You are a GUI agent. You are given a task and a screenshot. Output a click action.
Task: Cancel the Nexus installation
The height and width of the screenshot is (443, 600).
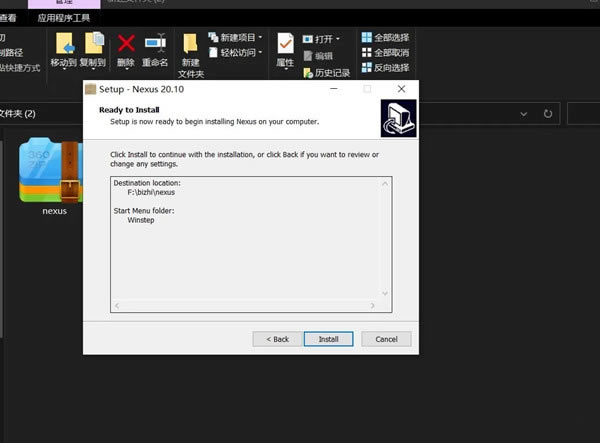(x=386, y=339)
